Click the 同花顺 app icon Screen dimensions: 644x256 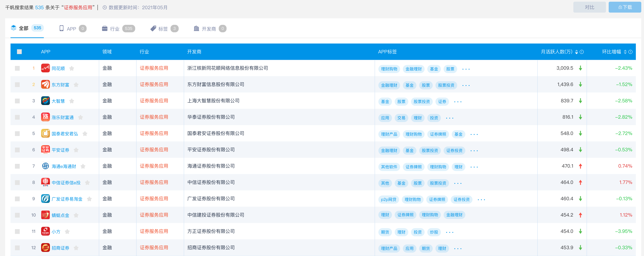[45, 68]
